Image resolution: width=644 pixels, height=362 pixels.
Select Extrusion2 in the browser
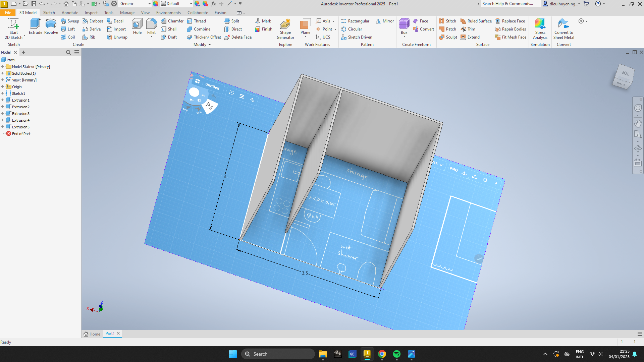pyautogui.click(x=21, y=107)
